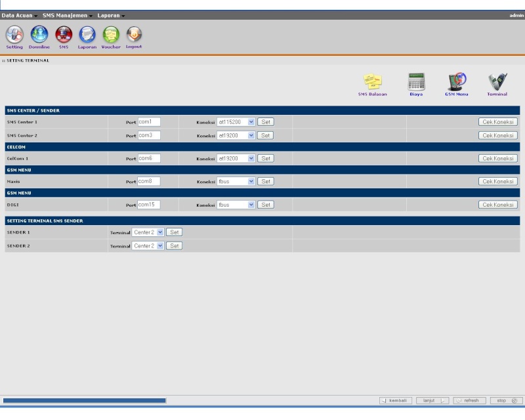Open the Setting icon in toolbar
The height and width of the screenshot is (420, 525).
point(14,37)
